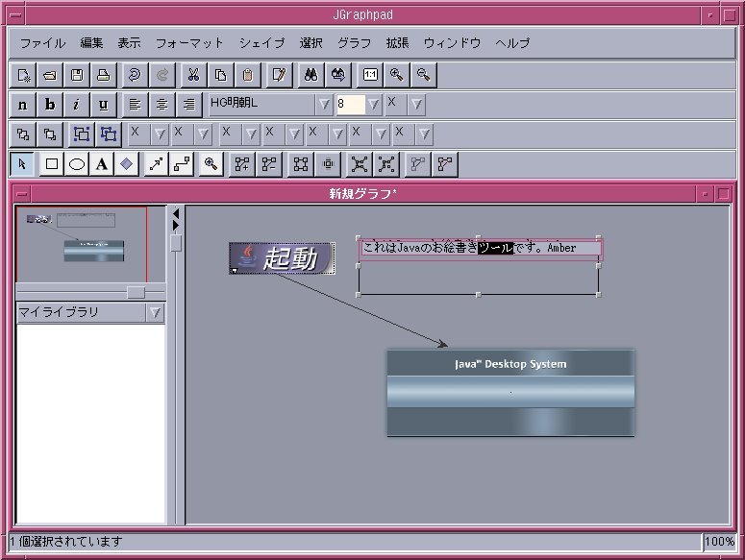Select the straight arrow edge tool
745x560 pixels.
156,164
